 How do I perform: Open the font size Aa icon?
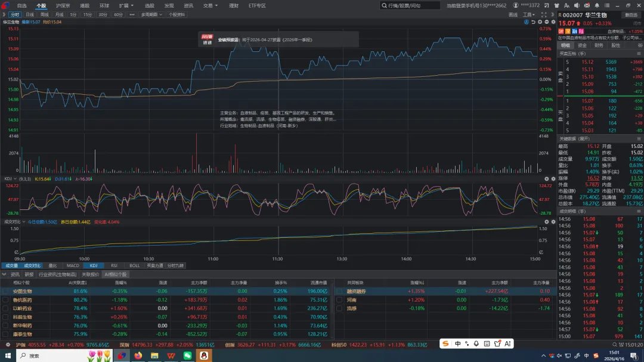point(567,5)
